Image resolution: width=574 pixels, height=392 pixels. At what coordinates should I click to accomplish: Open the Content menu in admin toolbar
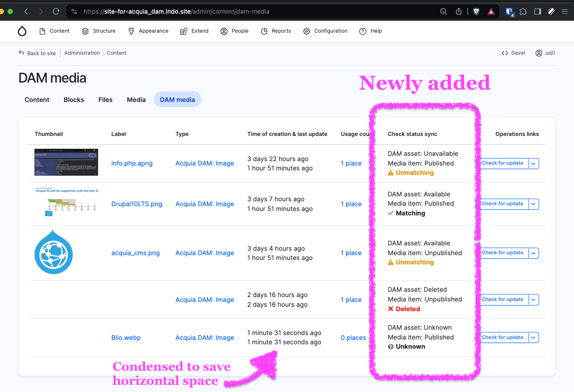[54, 31]
